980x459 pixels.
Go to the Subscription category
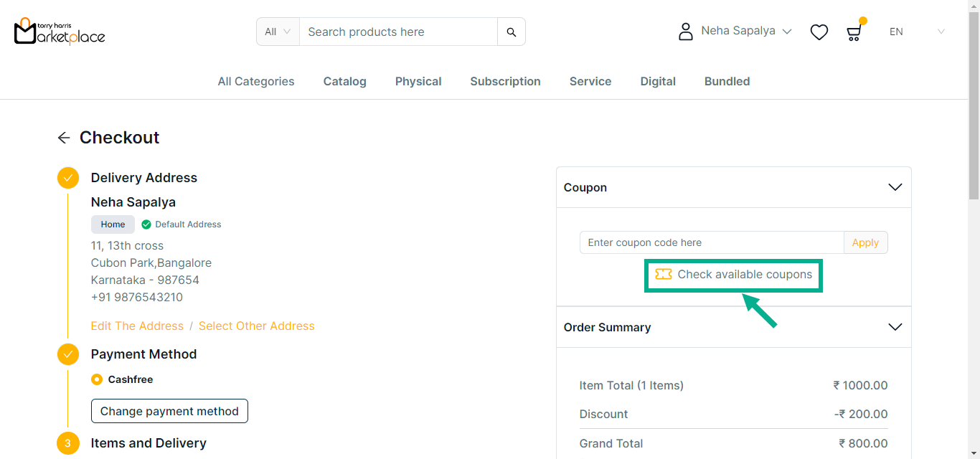click(505, 82)
